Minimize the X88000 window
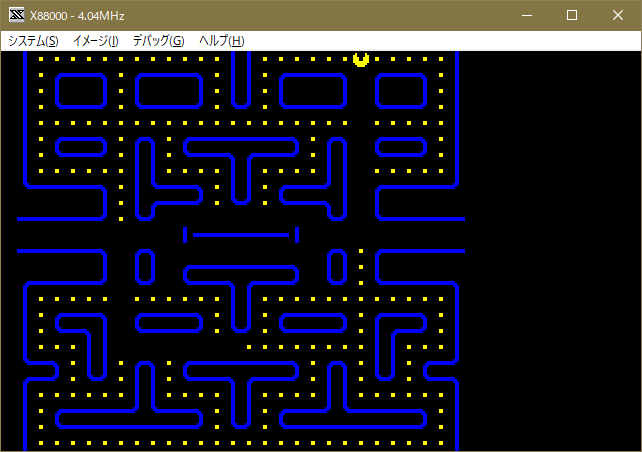The width and height of the screenshot is (642, 452). (527, 16)
